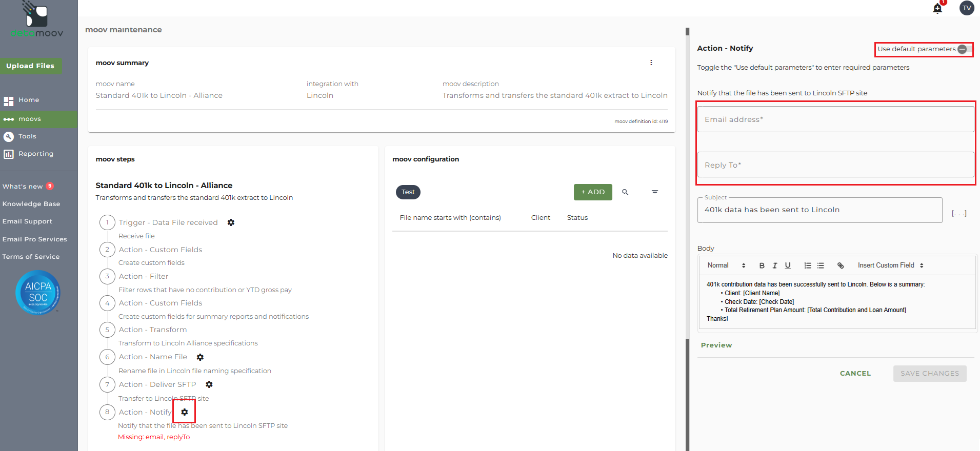Screen dimensions: 980x451
Task: Click the moov definition id: 4119 text
Action: [x=641, y=121]
